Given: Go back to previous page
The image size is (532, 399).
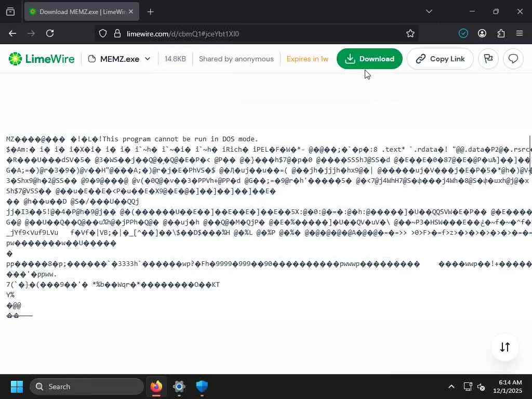Looking at the screenshot, I should point(12,33).
